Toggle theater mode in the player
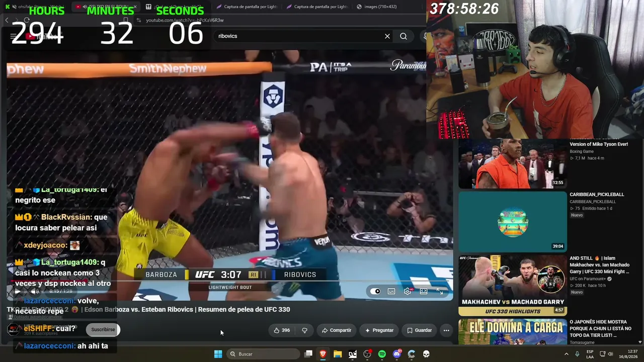 click(x=424, y=291)
